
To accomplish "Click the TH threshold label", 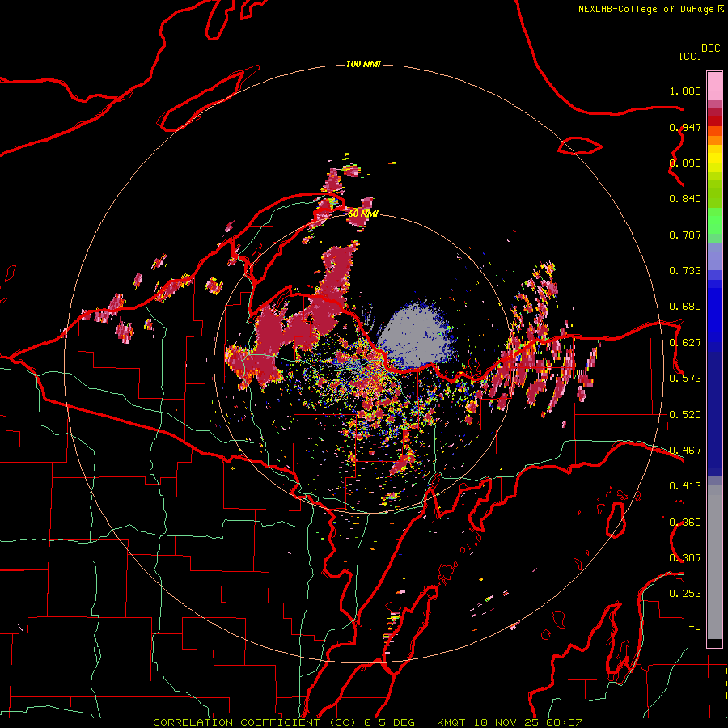I will (695, 630).
